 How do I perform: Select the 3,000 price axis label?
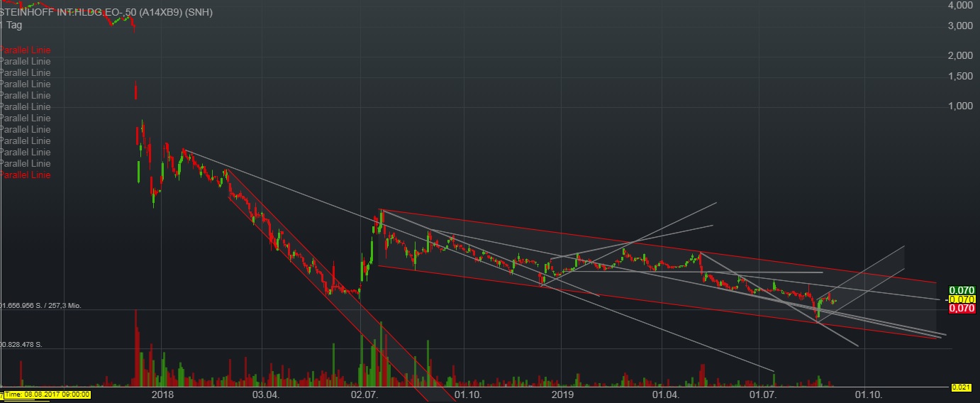pyautogui.click(x=960, y=26)
